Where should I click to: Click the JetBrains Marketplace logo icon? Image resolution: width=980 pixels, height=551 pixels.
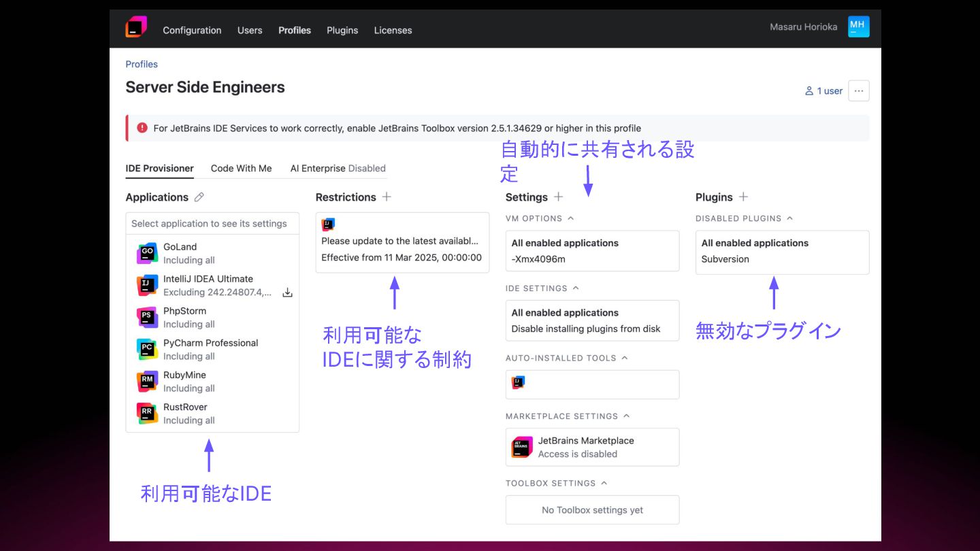(522, 447)
